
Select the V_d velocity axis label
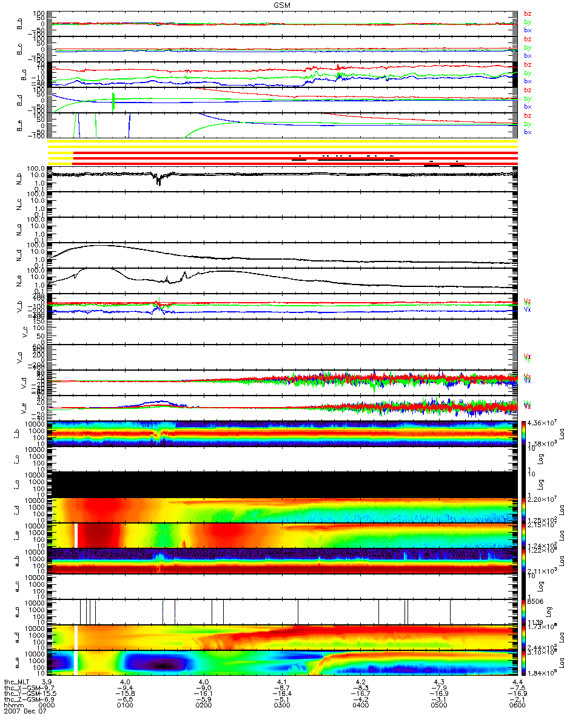pyautogui.click(x=25, y=385)
